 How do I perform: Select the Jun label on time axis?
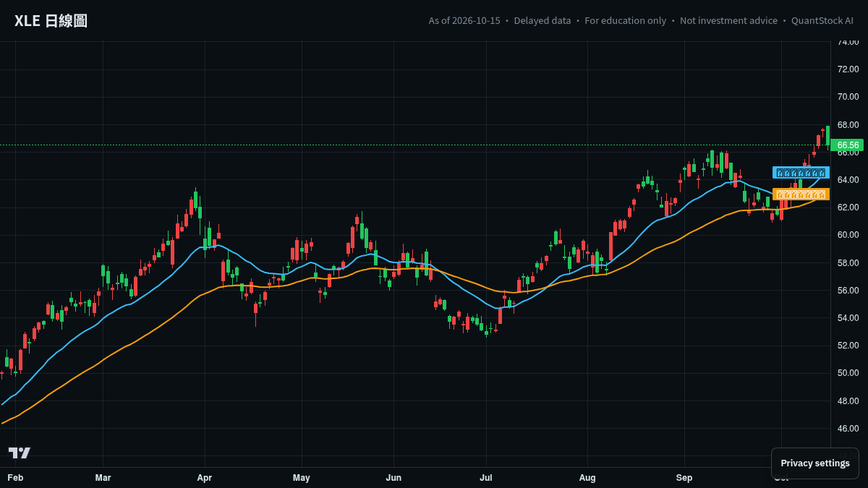click(x=393, y=478)
